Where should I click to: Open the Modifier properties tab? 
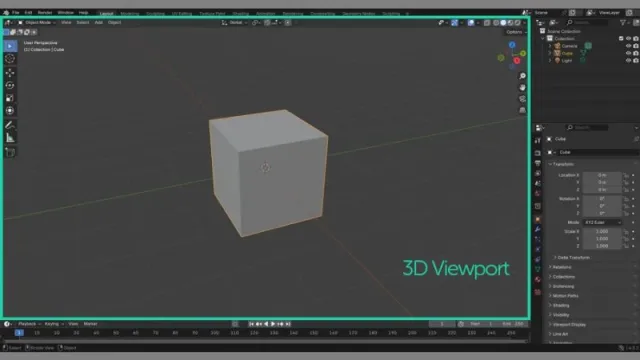[538, 229]
